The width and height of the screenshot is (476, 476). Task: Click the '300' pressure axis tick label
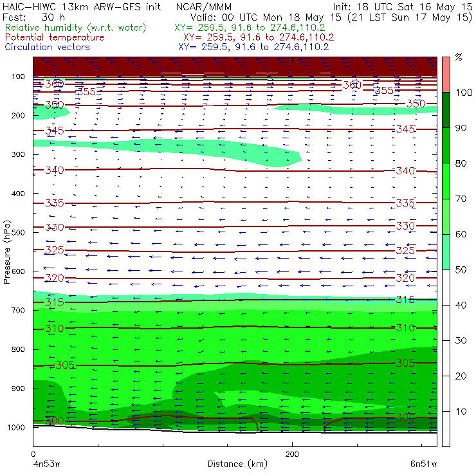point(18,154)
